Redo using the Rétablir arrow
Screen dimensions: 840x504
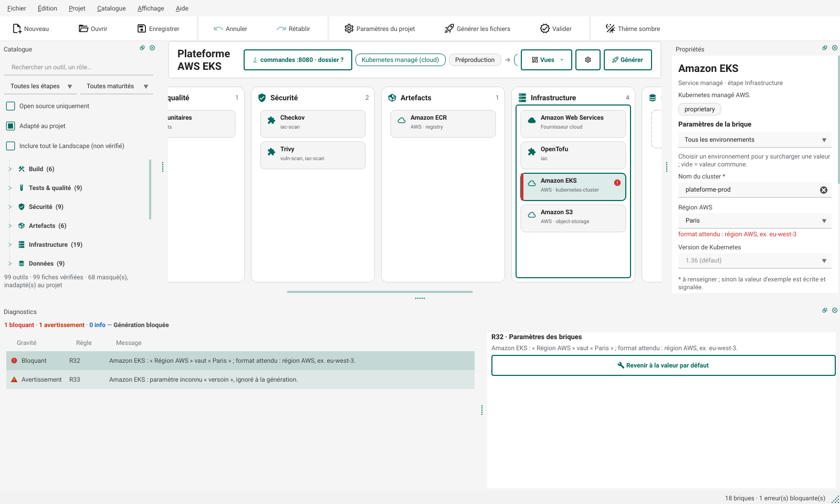pyautogui.click(x=281, y=29)
